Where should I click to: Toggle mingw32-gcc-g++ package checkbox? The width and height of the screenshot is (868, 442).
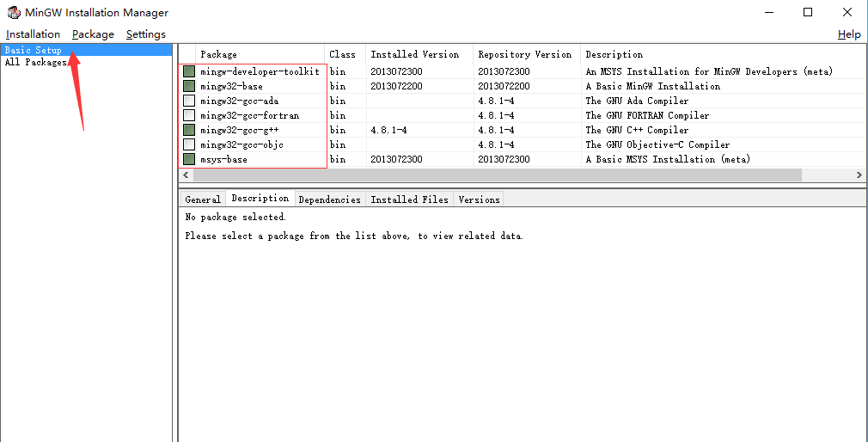tap(189, 130)
